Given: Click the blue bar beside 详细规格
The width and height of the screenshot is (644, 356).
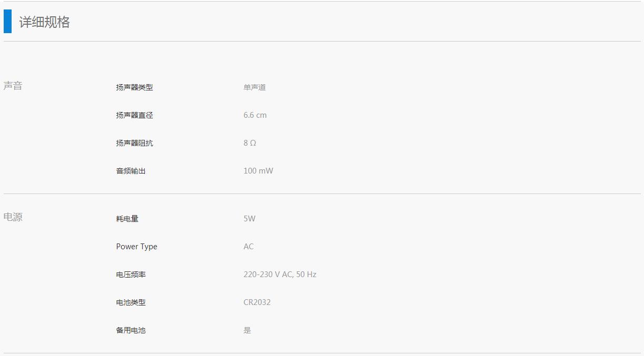Looking at the screenshot, I should (x=7, y=22).
